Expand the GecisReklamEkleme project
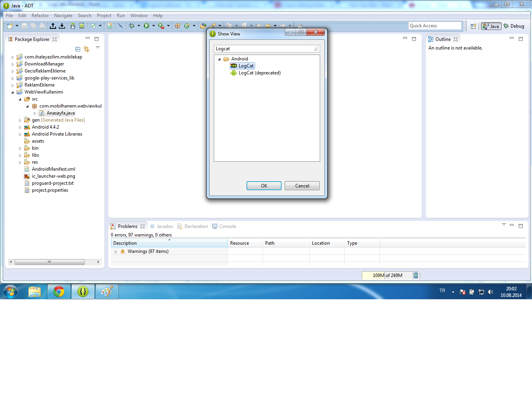The image size is (532, 399). (x=12, y=71)
